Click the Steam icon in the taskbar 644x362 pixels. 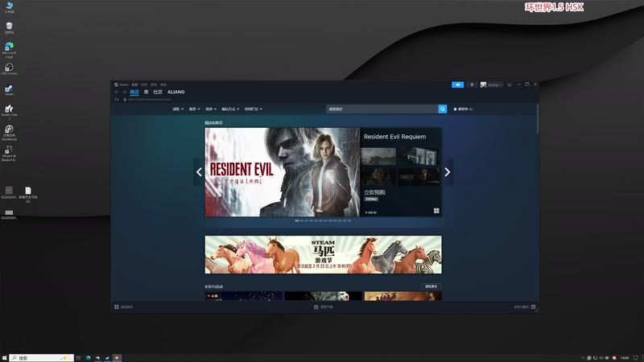pyautogui.click(x=107, y=358)
